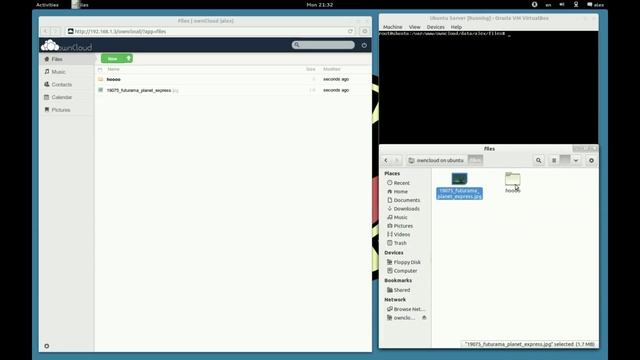The image size is (640, 360).
Task: Open the view options dropdown arrow
Action: click(576, 160)
